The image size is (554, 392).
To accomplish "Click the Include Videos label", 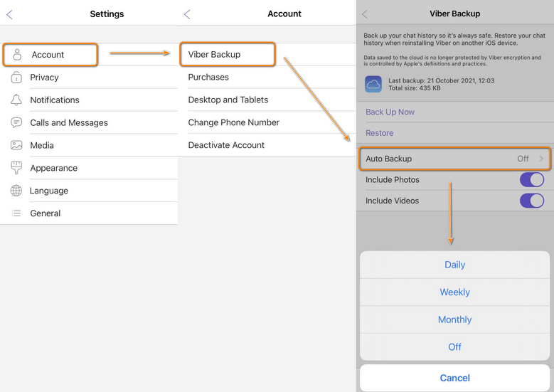I will [x=392, y=201].
